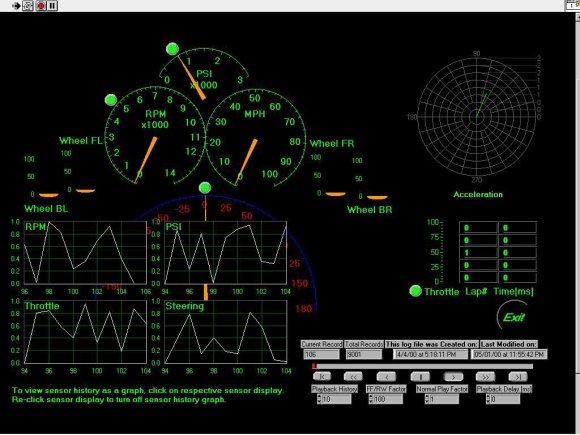The height and width of the screenshot is (435, 580).
Task: Click the Wheel BL mini gauge
Action: click(x=41, y=177)
